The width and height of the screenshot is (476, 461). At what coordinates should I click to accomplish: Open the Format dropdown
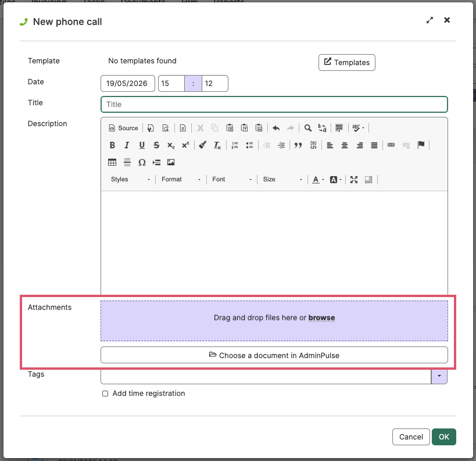181,180
